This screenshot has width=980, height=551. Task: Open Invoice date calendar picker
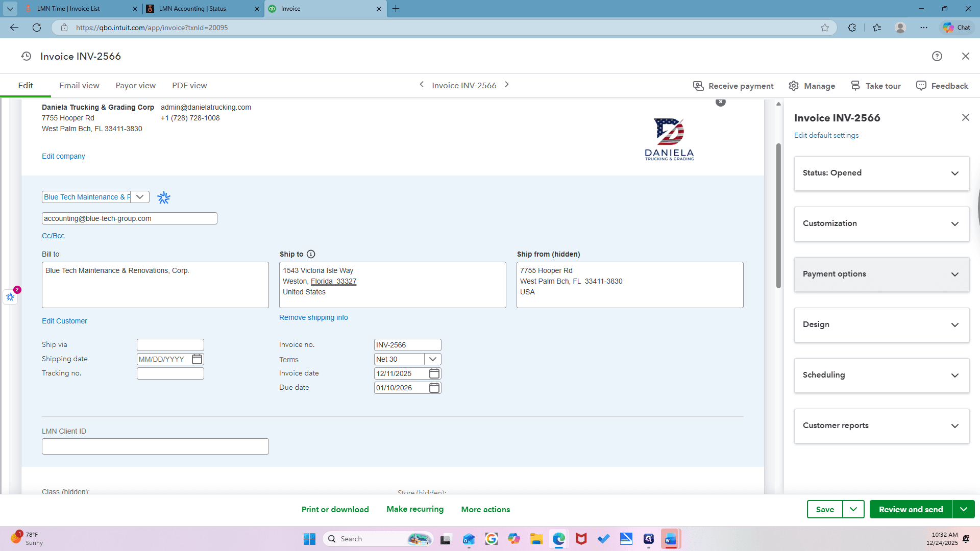pyautogui.click(x=434, y=373)
